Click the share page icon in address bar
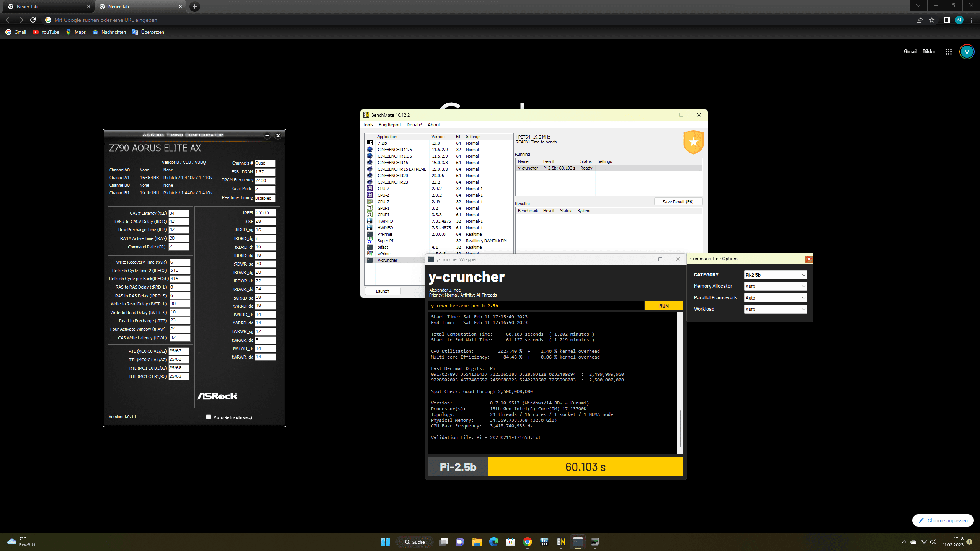Image resolution: width=980 pixels, height=551 pixels. pyautogui.click(x=920, y=20)
